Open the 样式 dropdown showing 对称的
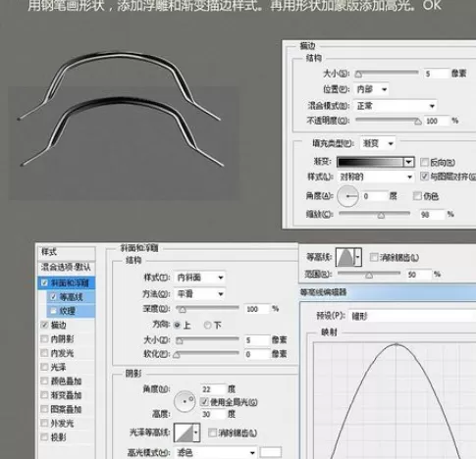This screenshot has width=476, height=459. point(376,178)
